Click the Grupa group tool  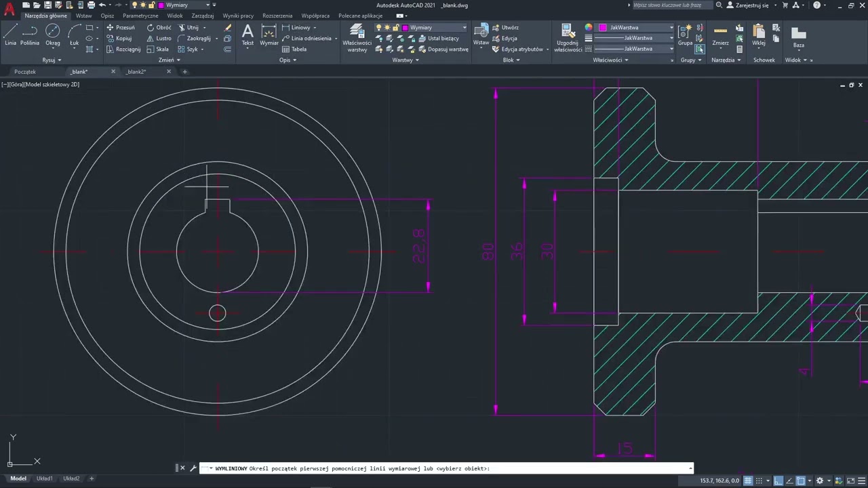pos(685,35)
